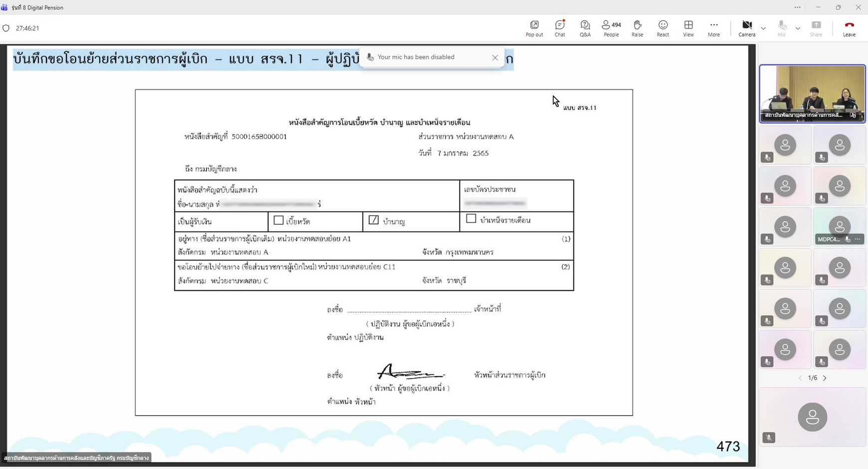Raise your hand in meeting
Screen dimensions: 868x469
637,28
